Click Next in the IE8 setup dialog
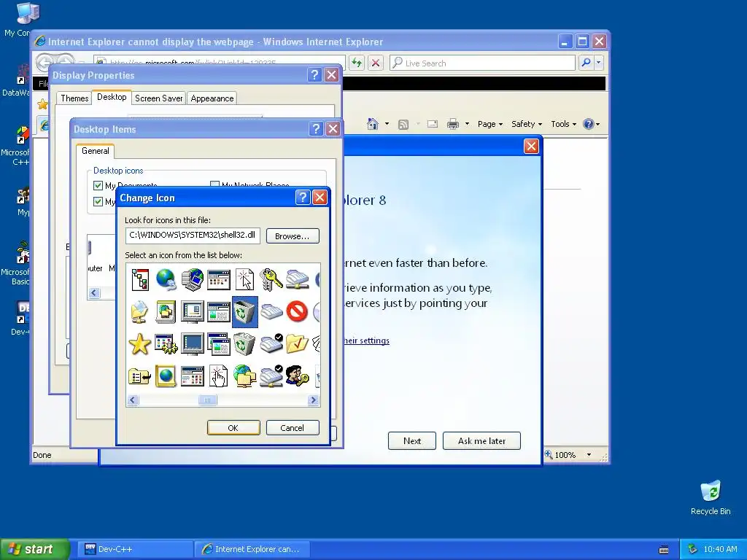This screenshot has width=747, height=560. (411, 441)
